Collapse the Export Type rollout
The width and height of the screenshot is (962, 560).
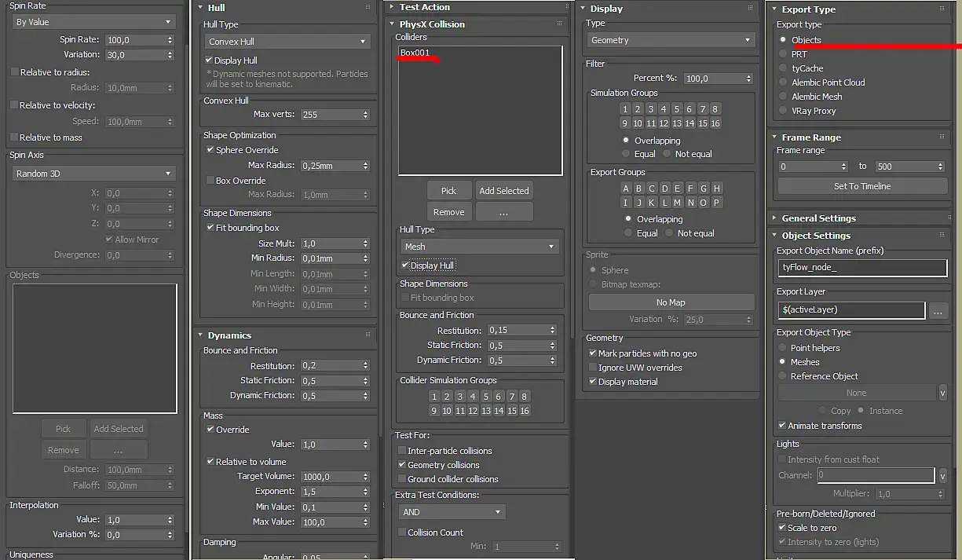point(774,9)
